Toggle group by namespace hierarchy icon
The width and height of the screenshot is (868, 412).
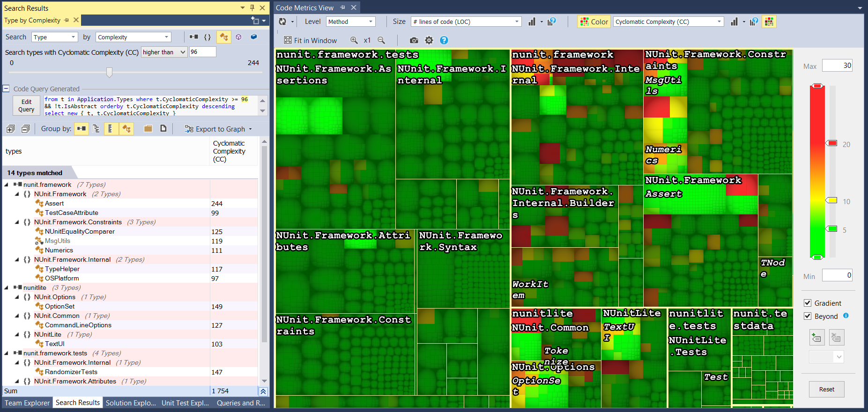coord(96,129)
